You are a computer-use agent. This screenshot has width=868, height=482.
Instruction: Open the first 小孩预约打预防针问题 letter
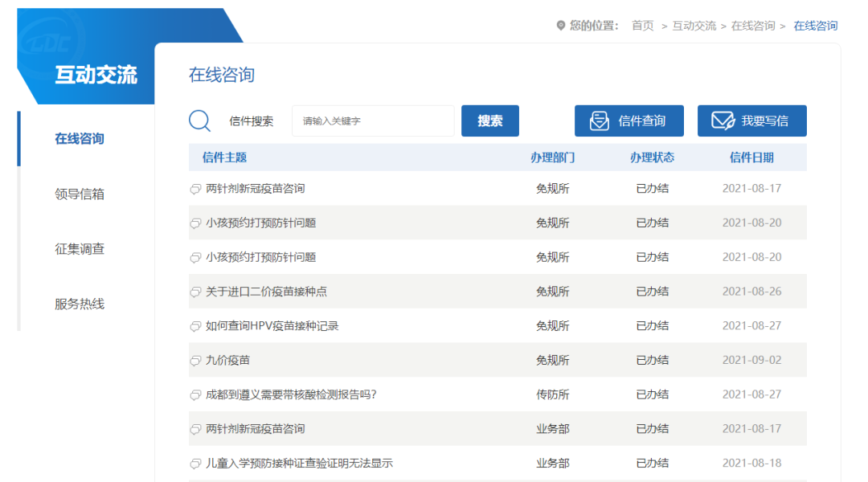(x=260, y=223)
